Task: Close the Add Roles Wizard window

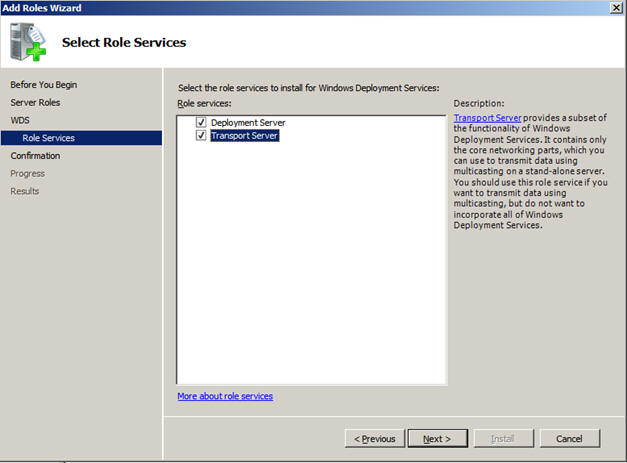Action: 616,8
